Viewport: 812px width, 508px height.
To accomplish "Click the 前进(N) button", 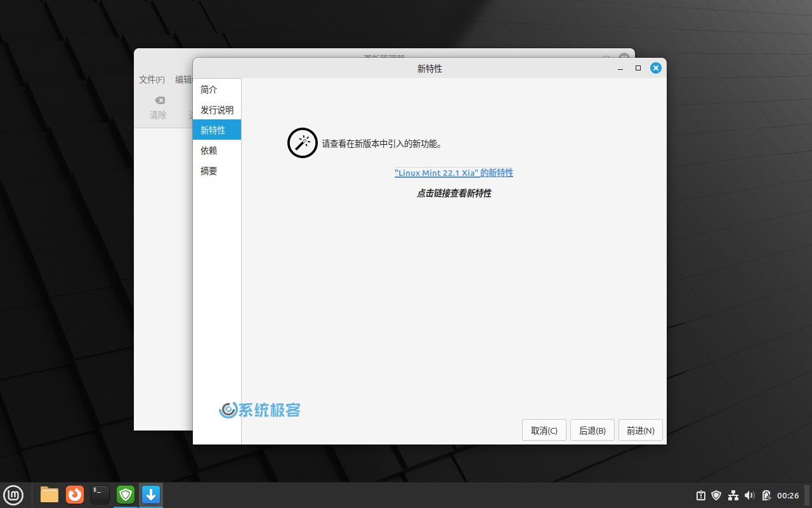I will [x=641, y=431].
